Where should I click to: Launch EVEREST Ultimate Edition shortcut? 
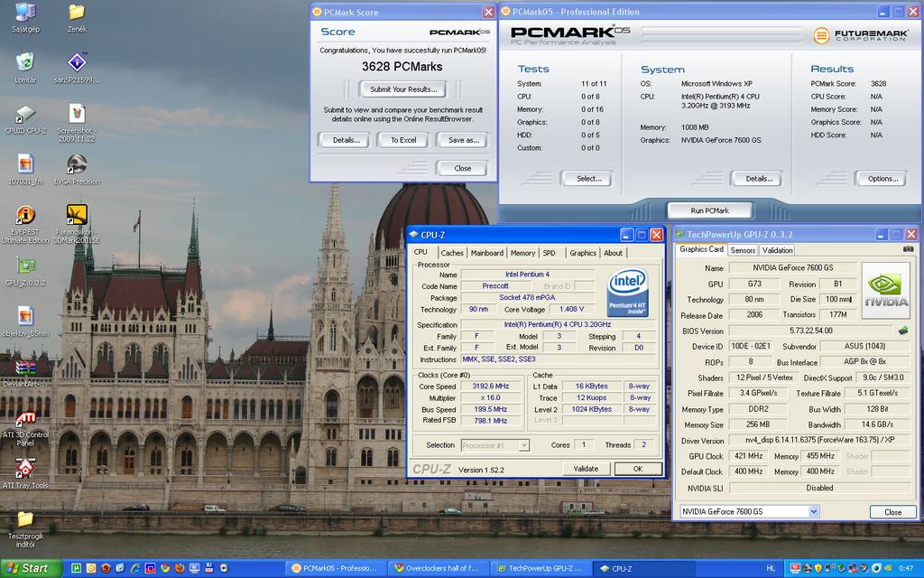coord(25,224)
